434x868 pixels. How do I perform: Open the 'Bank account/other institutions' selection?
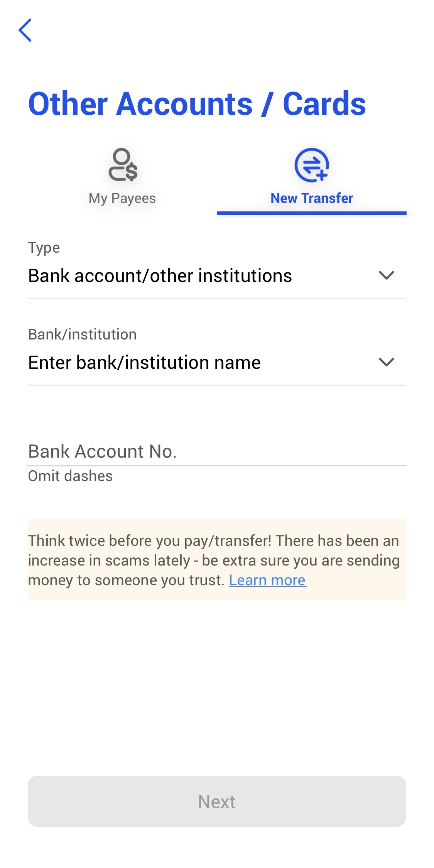pos(160,276)
